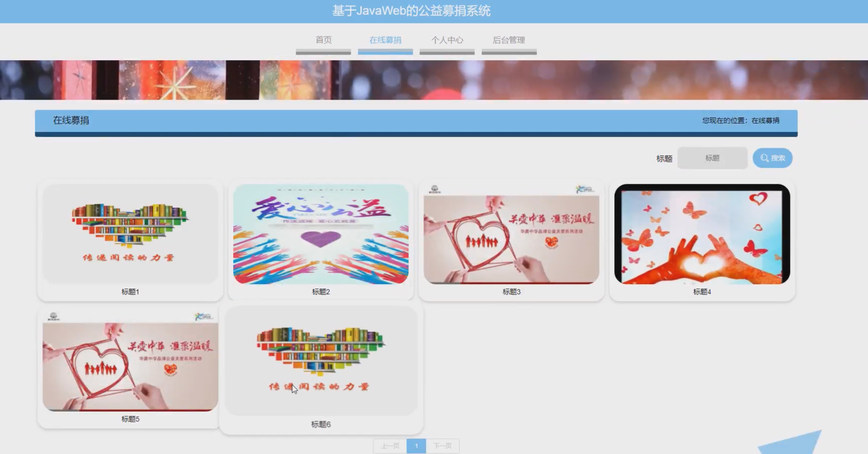Screen dimensions: 868x454
Task: Click the banner image at top
Action: pos(434,79)
